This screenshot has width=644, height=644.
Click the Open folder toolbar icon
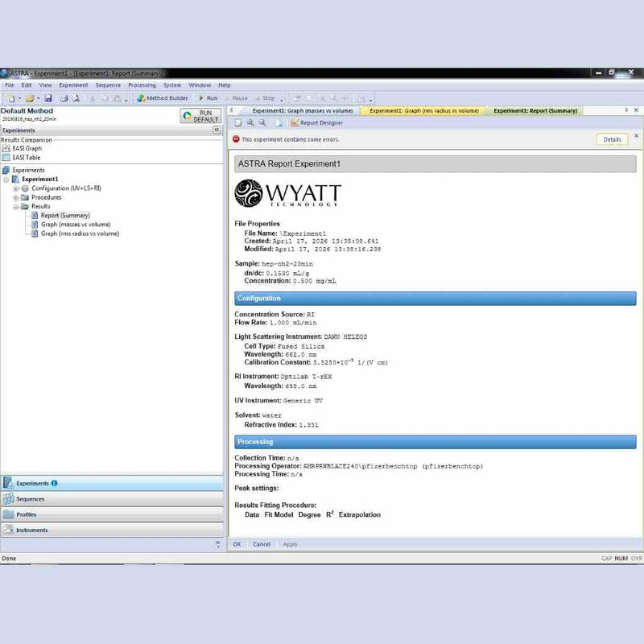[x=30, y=98]
